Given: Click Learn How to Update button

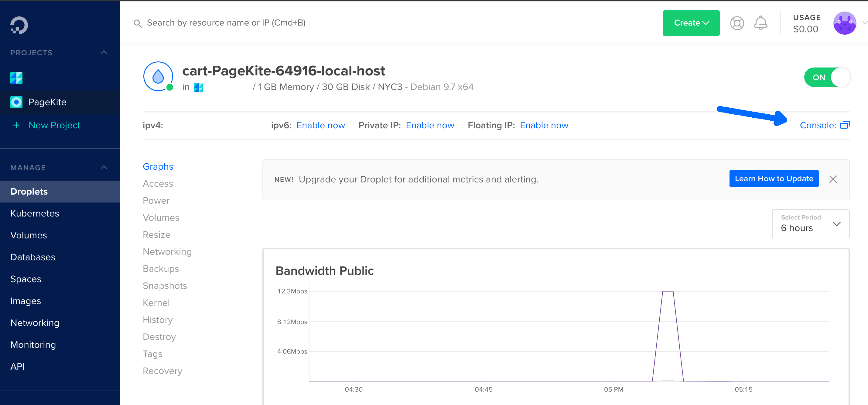Looking at the screenshot, I should (774, 179).
